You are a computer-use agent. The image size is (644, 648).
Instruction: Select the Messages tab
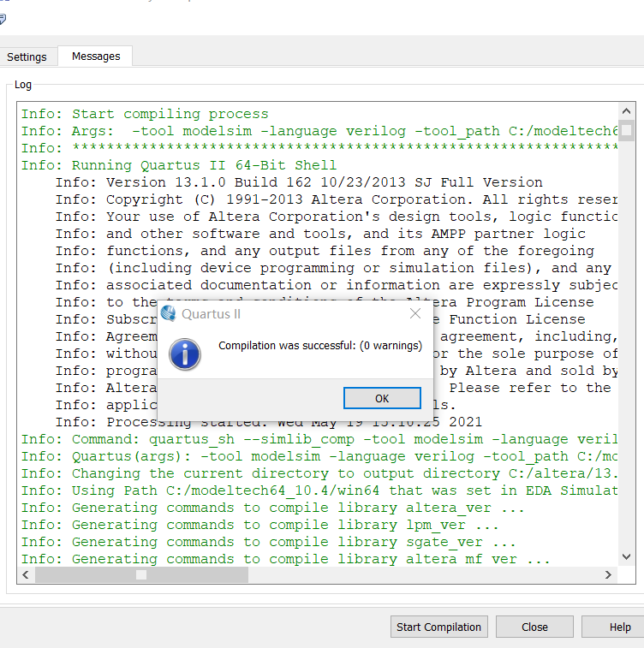tap(95, 56)
